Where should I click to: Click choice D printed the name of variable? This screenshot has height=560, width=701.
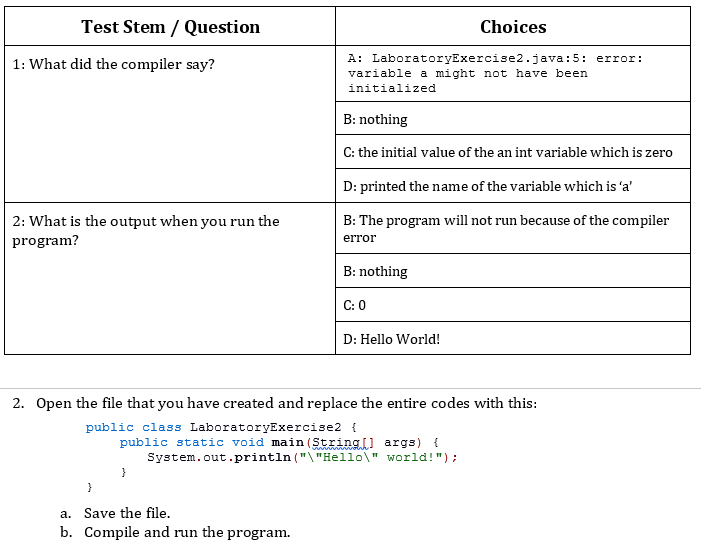[513, 186]
